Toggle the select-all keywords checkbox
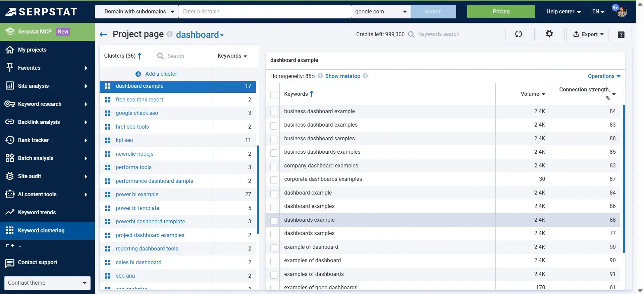Viewport: 644px width, 294px height. pyautogui.click(x=274, y=95)
